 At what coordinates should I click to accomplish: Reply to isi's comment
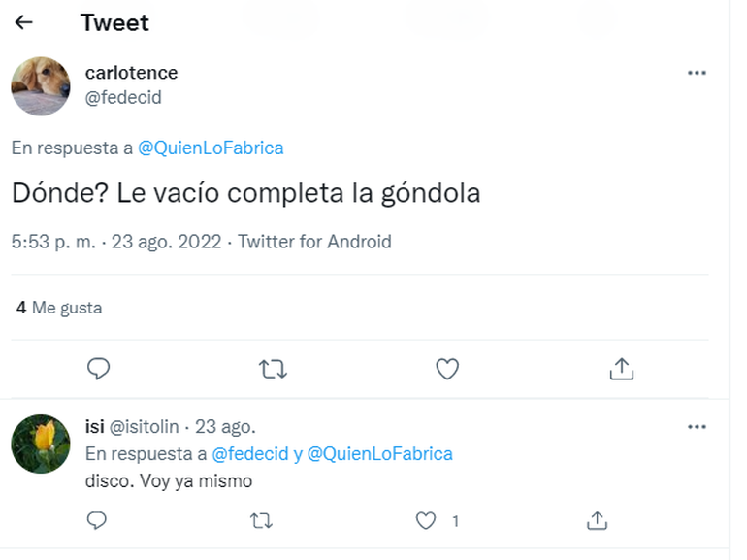click(97, 521)
